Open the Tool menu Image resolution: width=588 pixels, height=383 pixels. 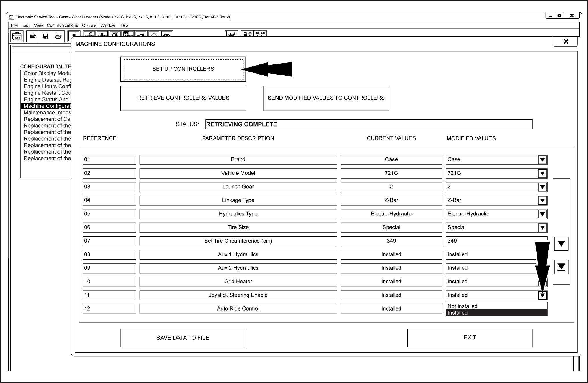click(25, 25)
